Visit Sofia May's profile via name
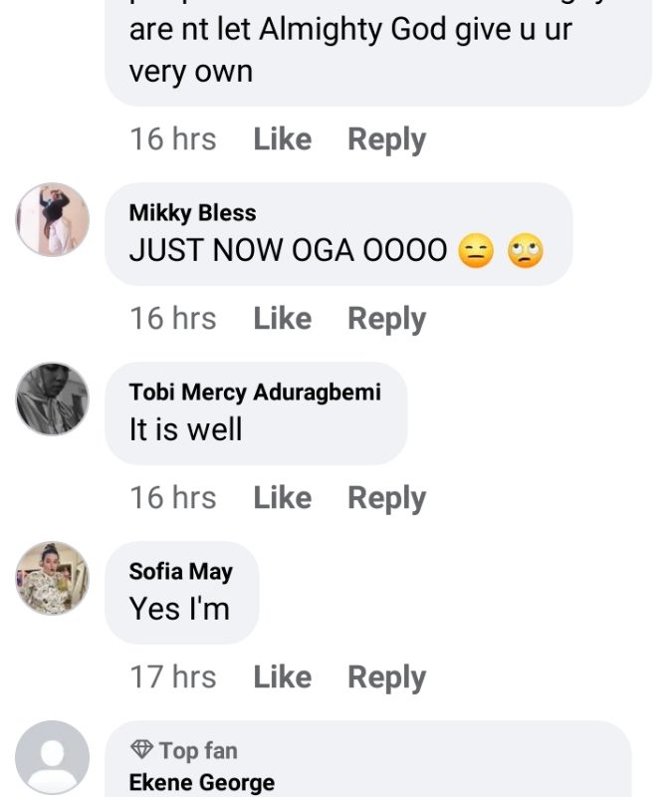 pos(180,572)
